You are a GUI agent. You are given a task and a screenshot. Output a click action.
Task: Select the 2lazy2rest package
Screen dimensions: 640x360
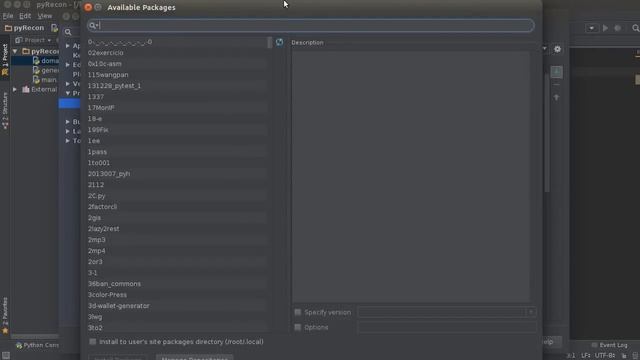coord(177,229)
